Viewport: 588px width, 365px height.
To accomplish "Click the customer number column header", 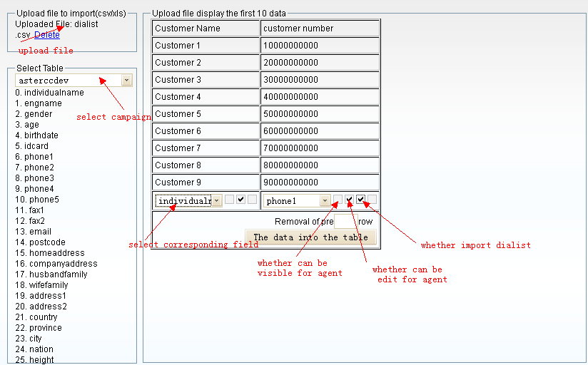I will [x=320, y=29].
